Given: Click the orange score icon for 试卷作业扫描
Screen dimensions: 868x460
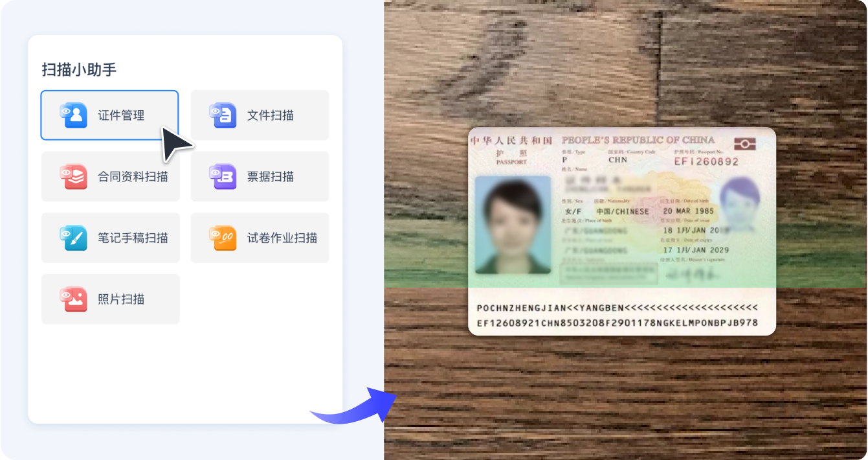Looking at the screenshot, I should (223, 238).
